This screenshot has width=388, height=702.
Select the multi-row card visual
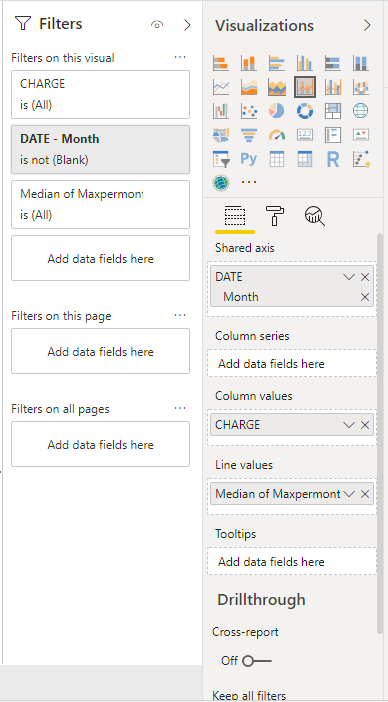[x=333, y=134]
